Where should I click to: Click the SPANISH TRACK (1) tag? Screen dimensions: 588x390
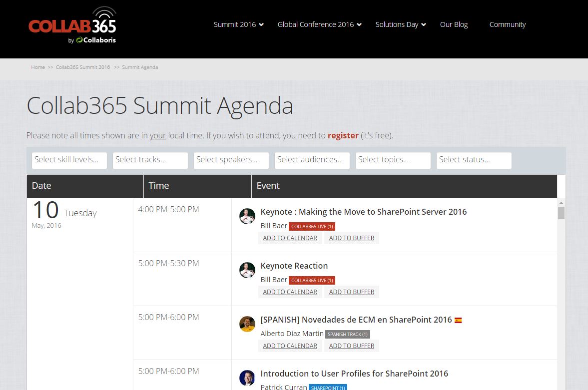pos(348,335)
